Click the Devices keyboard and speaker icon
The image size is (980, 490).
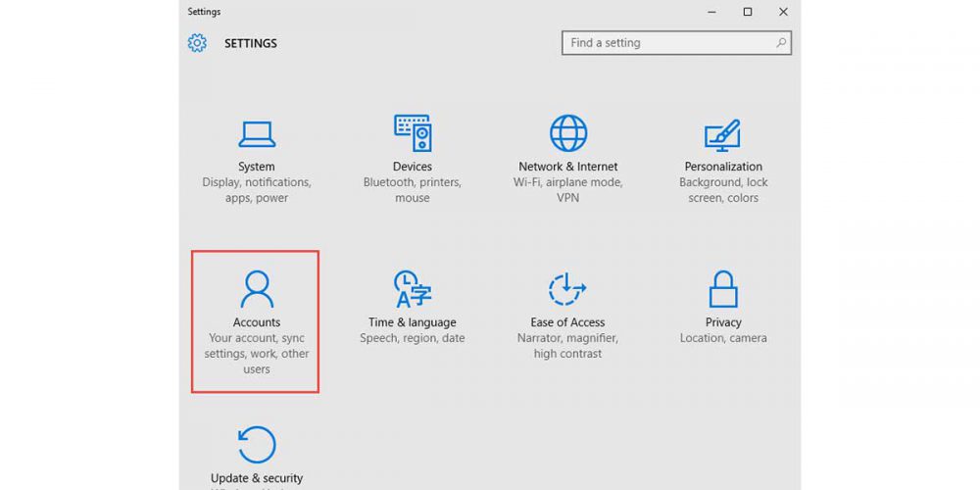(413, 133)
